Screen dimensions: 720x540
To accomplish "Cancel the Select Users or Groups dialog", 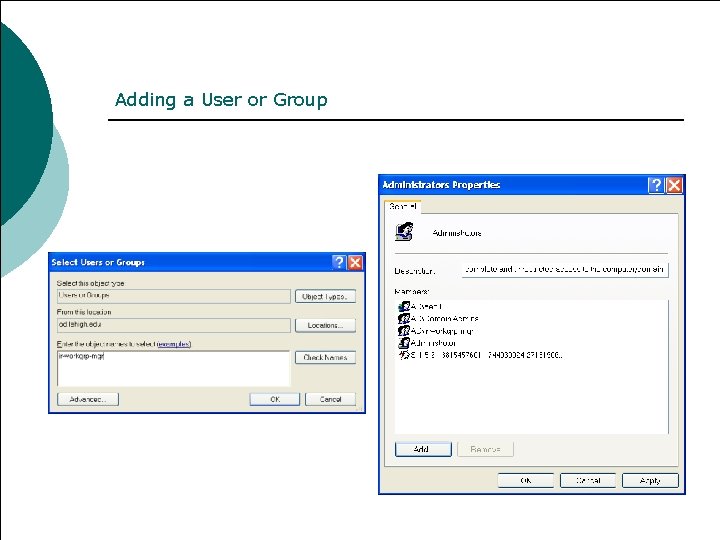I will (330, 399).
